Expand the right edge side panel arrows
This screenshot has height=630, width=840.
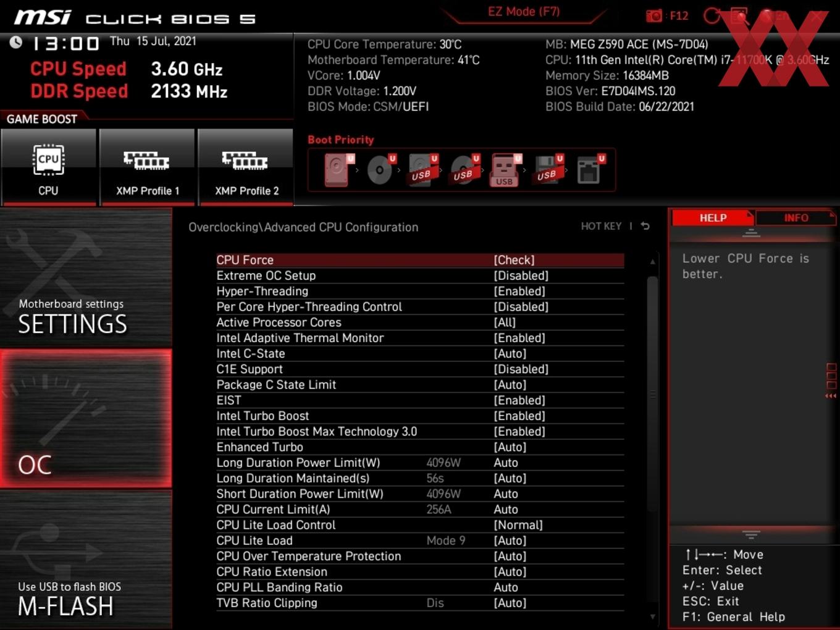point(831,395)
